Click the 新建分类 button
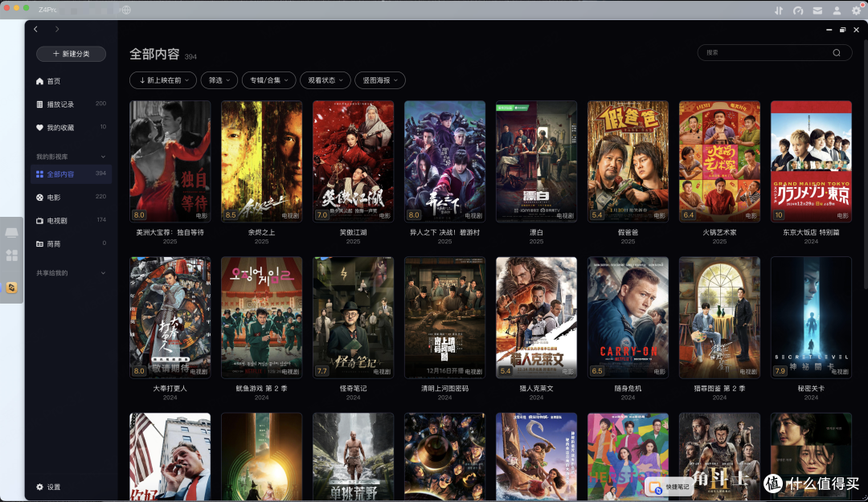 coord(71,54)
